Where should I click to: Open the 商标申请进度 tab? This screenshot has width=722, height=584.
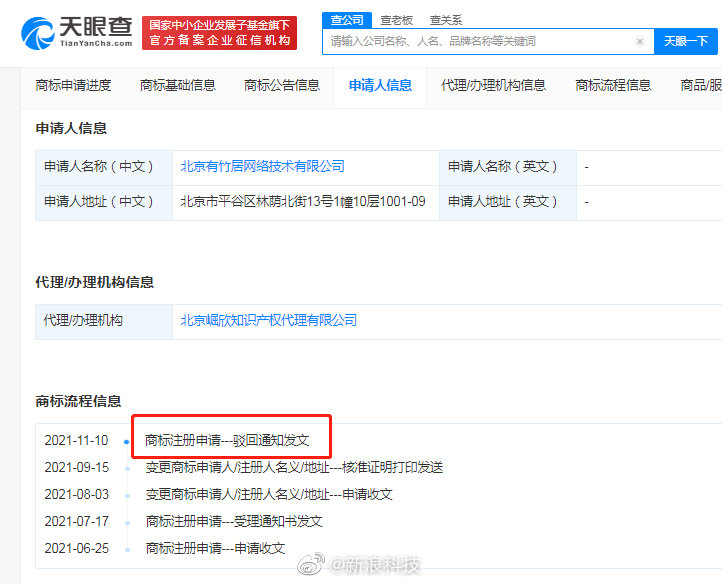[x=73, y=86]
